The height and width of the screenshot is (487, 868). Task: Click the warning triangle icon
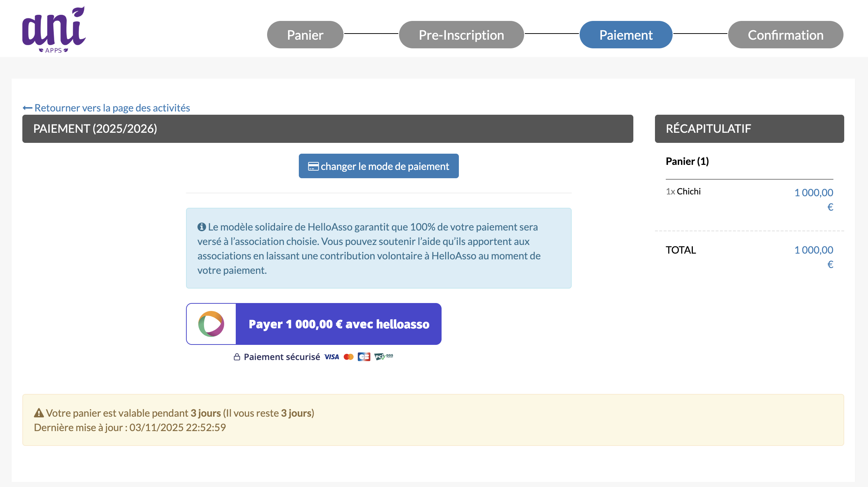point(39,413)
